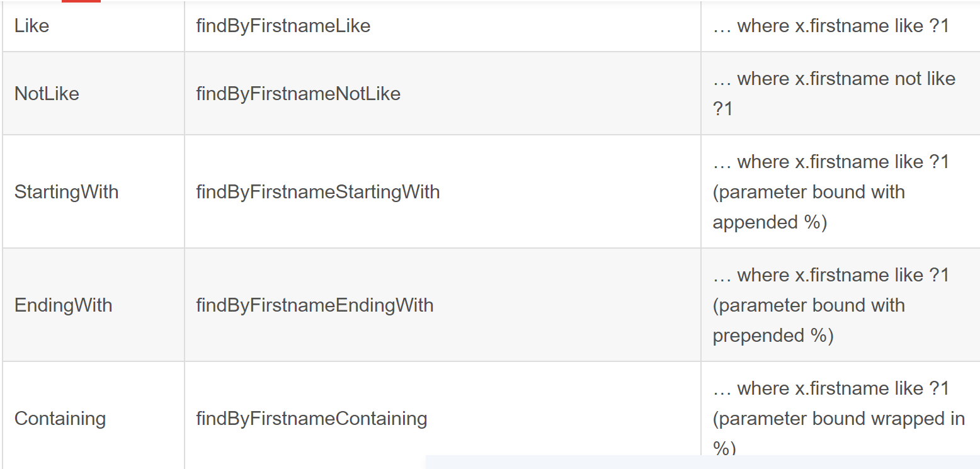Screen dimensions: 980x469
Task: Click EndingWith row's 'parameter bound with' text
Action: pyautogui.click(x=809, y=305)
